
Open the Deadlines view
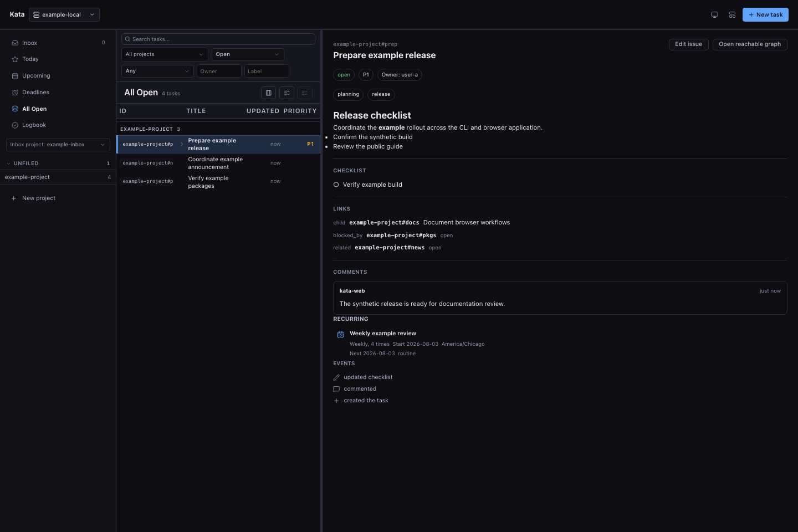58,93
